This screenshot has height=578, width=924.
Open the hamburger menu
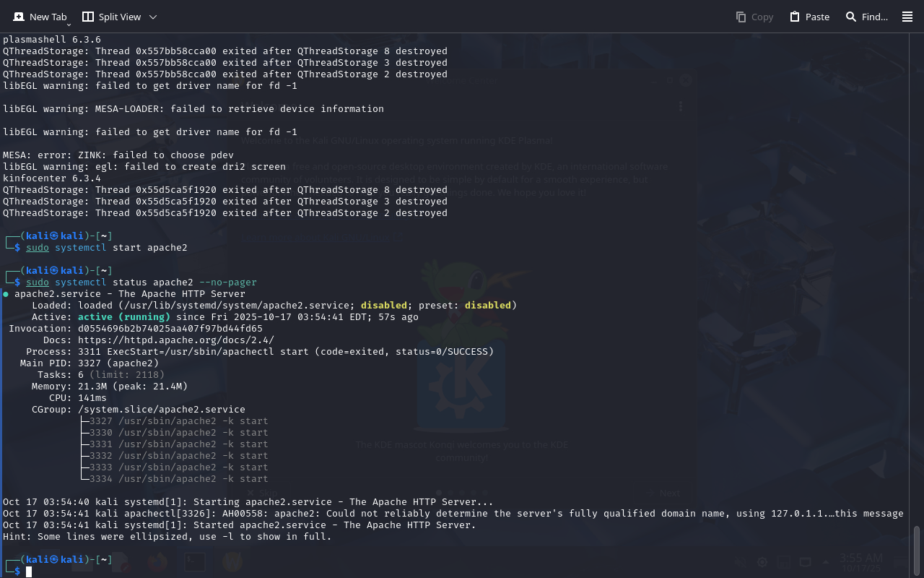907,17
